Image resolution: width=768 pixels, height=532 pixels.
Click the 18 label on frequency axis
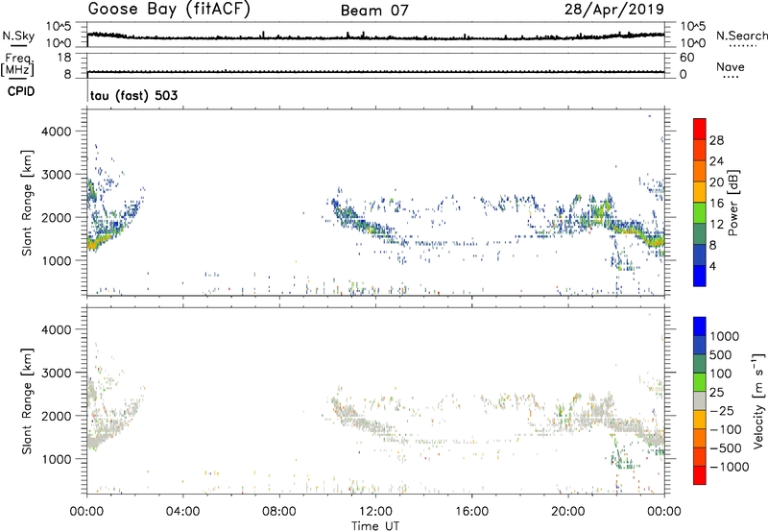pyautogui.click(x=64, y=58)
